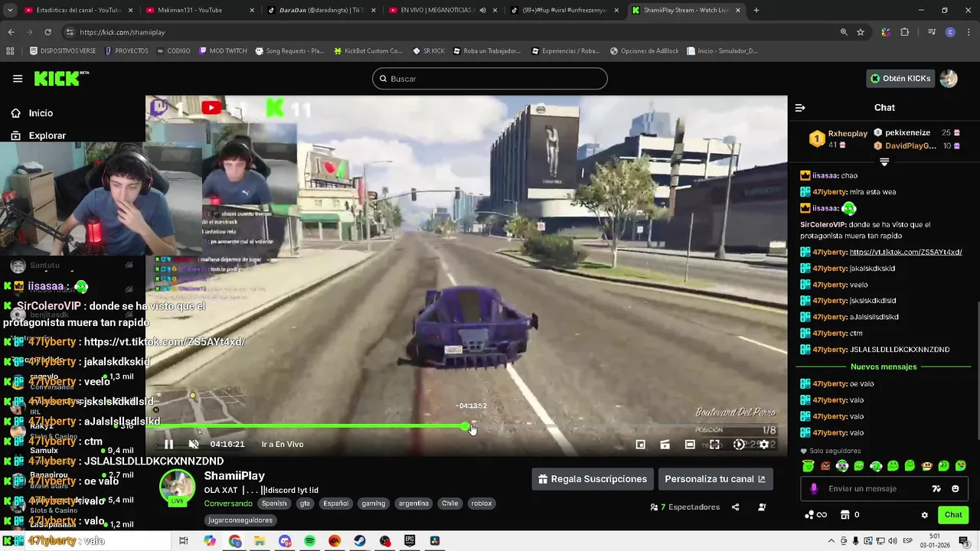
Task: Open the player settings gear
Action: point(763,444)
